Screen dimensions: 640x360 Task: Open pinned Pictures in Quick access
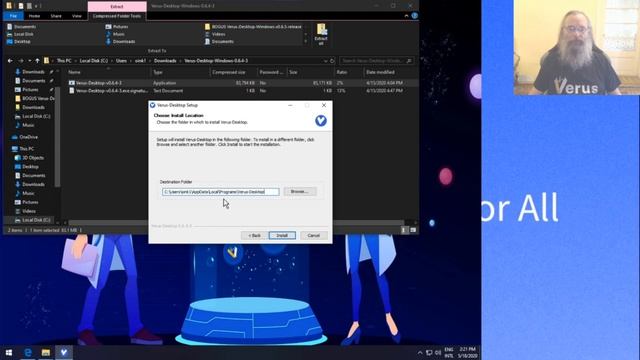tap(31, 90)
